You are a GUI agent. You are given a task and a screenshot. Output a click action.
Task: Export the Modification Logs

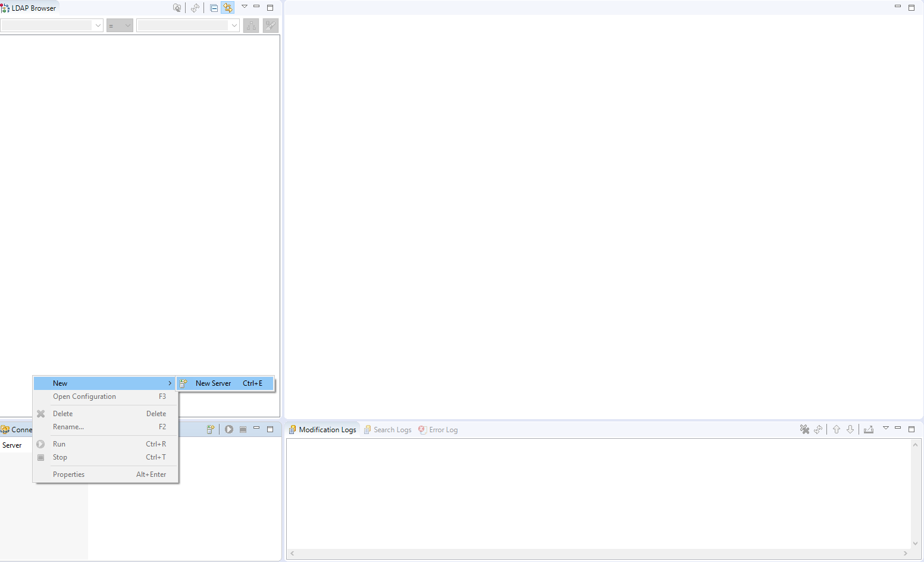point(869,429)
